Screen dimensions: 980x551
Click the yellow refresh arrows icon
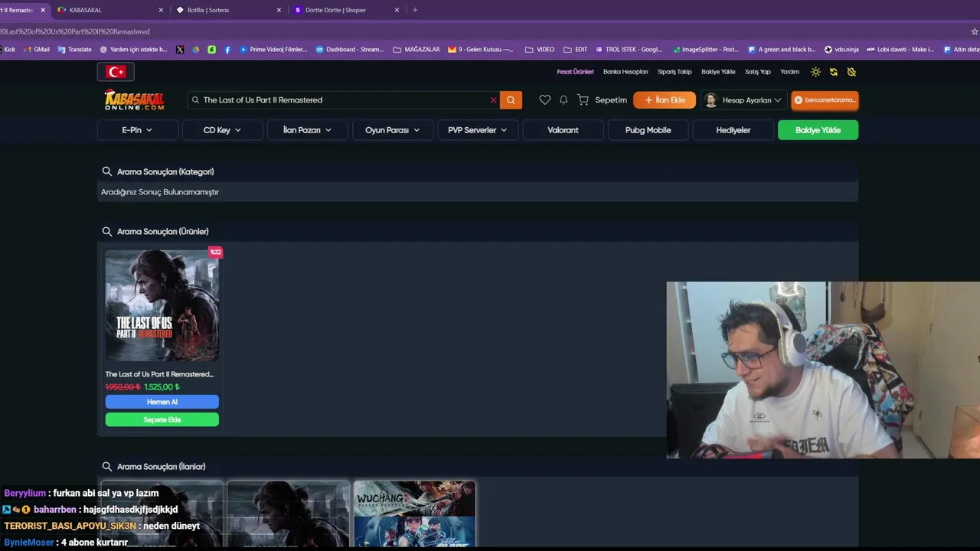tap(834, 72)
